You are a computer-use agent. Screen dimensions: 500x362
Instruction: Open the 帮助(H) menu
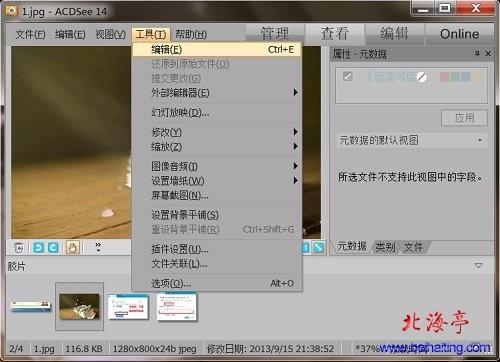[x=191, y=34]
